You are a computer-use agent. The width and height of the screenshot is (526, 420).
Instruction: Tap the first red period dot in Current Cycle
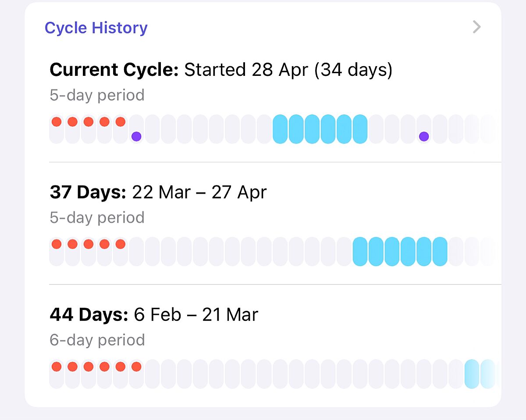(x=57, y=122)
